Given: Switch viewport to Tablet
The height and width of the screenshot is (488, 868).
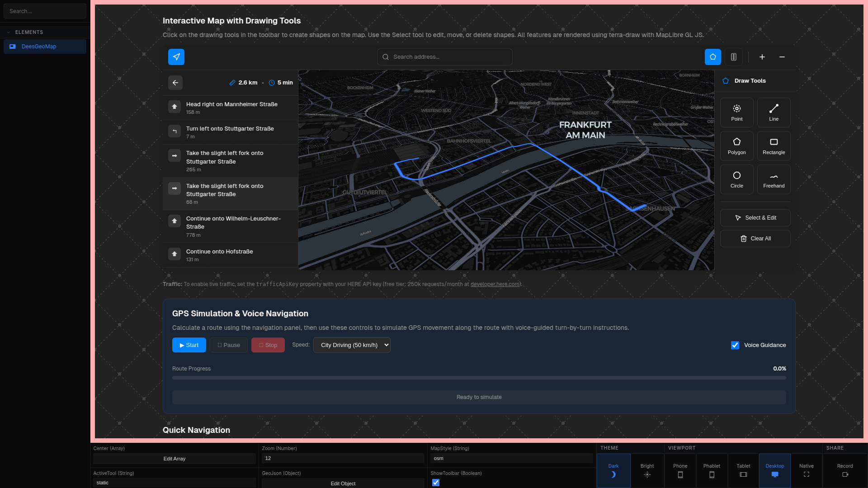Looking at the screenshot, I should pyautogui.click(x=743, y=470).
